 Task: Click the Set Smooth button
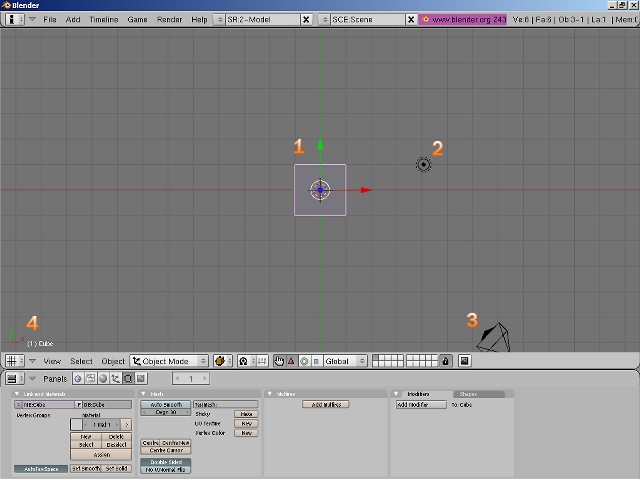pos(85,468)
